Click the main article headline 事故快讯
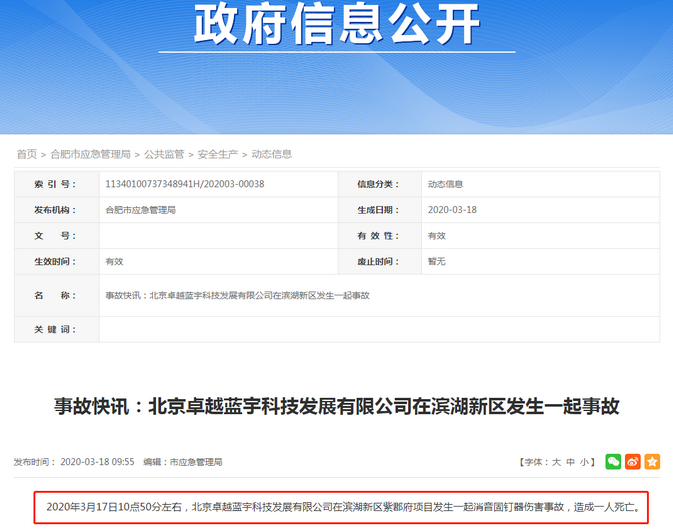 coord(336,406)
